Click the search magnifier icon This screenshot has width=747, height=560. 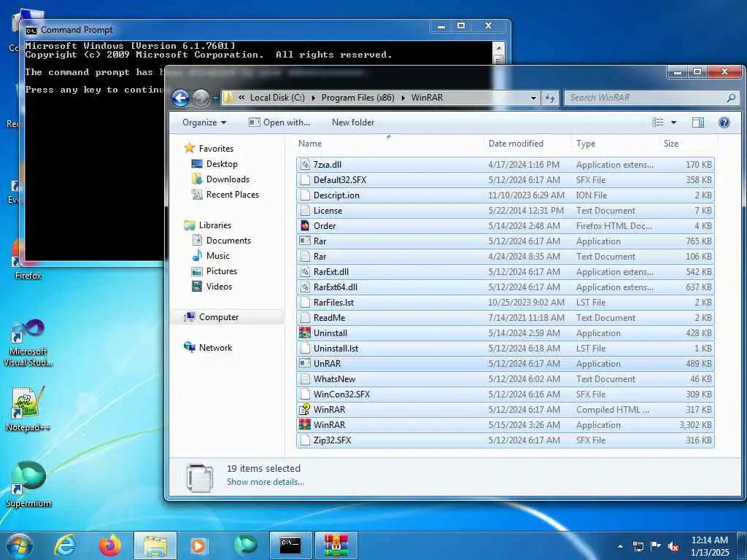click(731, 98)
